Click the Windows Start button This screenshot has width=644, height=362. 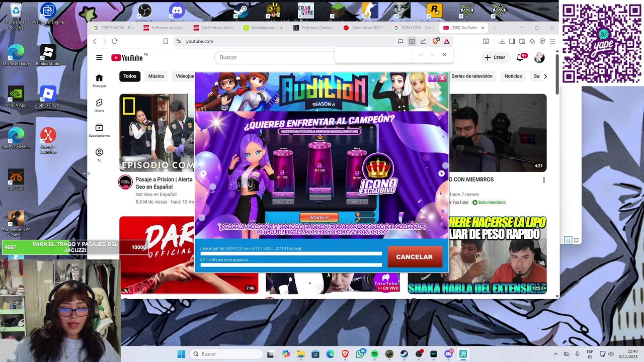click(181, 354)
